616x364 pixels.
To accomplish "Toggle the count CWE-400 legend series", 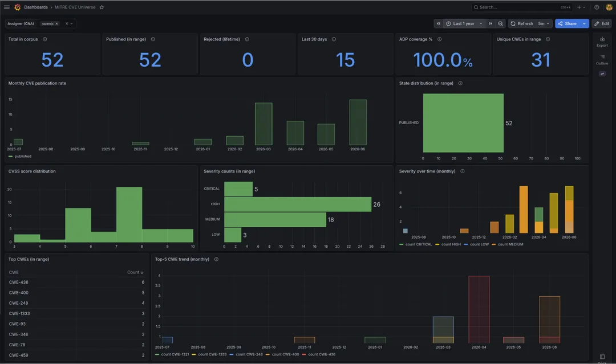I will (x=285, y=354).
